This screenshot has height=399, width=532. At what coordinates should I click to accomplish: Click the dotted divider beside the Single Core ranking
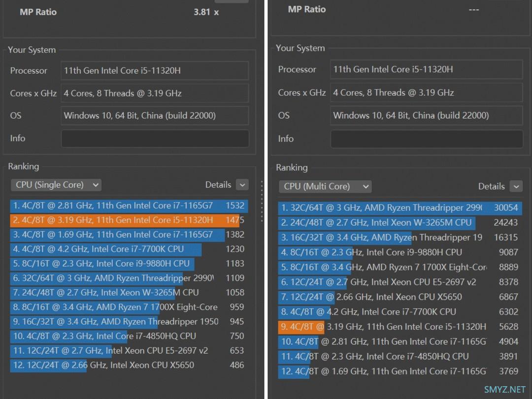[262, 195]
